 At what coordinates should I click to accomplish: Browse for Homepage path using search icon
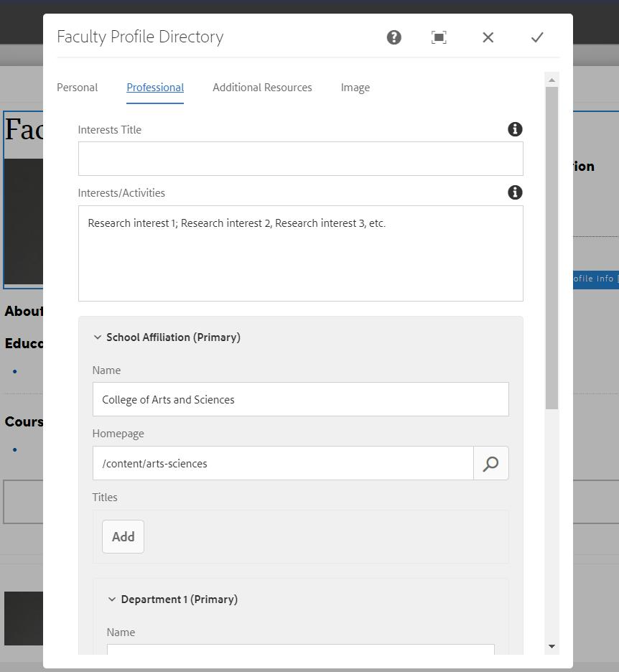pyautogui.click(x=490, y=464)
